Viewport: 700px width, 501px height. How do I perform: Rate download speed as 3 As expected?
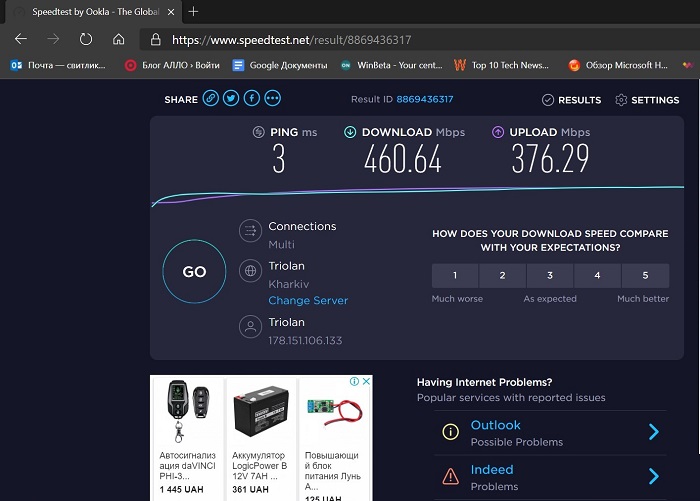550,276
